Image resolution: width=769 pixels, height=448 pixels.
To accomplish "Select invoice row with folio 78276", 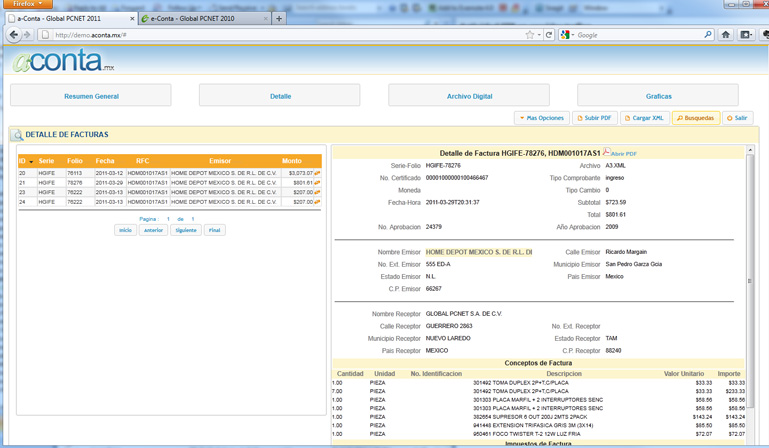I will pyautogui.click(x=170, y=183).
